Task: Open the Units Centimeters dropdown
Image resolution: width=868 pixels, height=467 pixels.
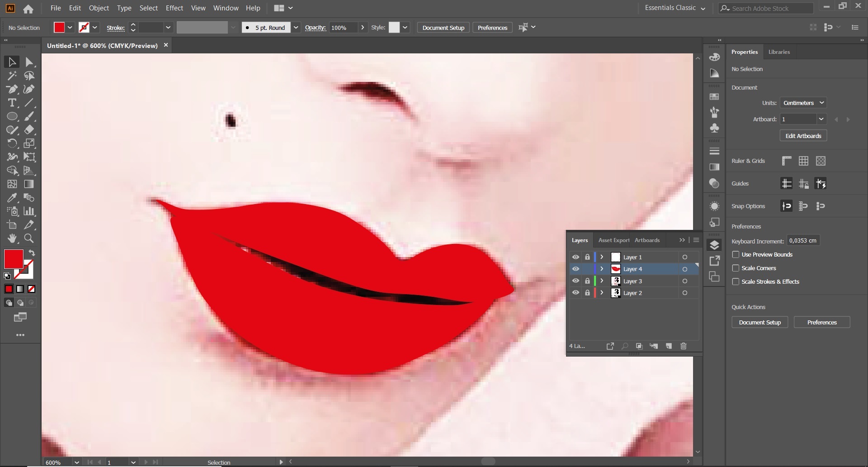Action: pyautogui.click(x=803, y=103)
